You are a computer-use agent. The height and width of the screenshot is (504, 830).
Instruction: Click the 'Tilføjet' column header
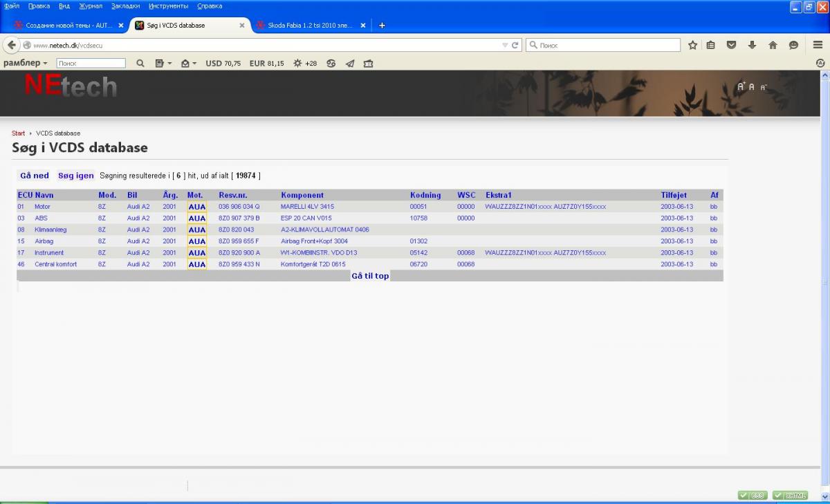tap(674, 195)
